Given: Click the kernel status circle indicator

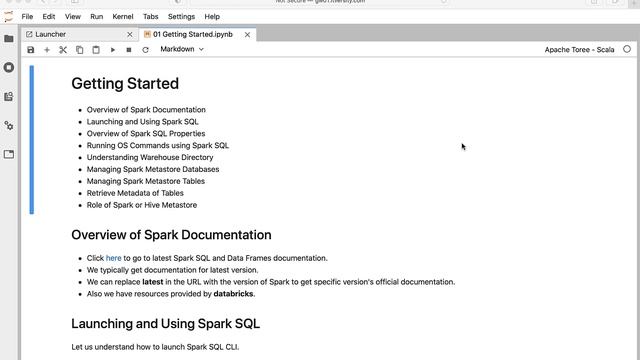Looking at the screenshot, I should click(627, 49).
